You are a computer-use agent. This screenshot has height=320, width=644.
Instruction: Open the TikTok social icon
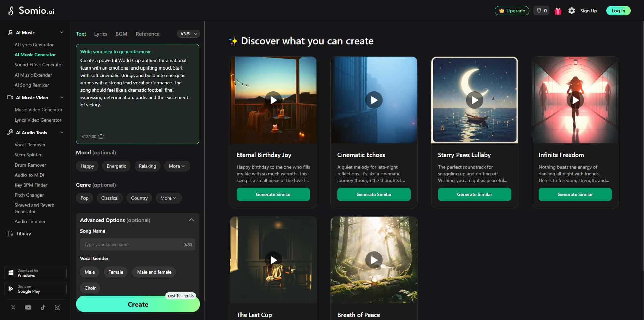pyautogui.click(x=43, y=307)
